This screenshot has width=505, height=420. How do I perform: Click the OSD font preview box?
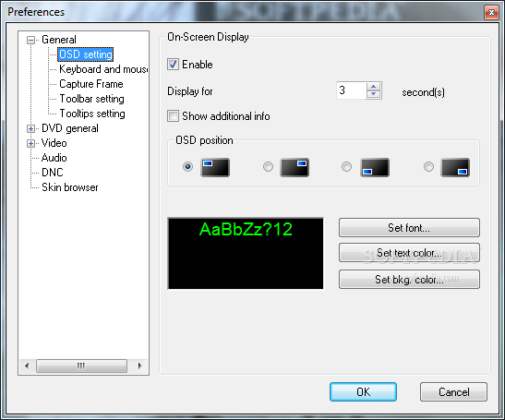tap(246, 253)
